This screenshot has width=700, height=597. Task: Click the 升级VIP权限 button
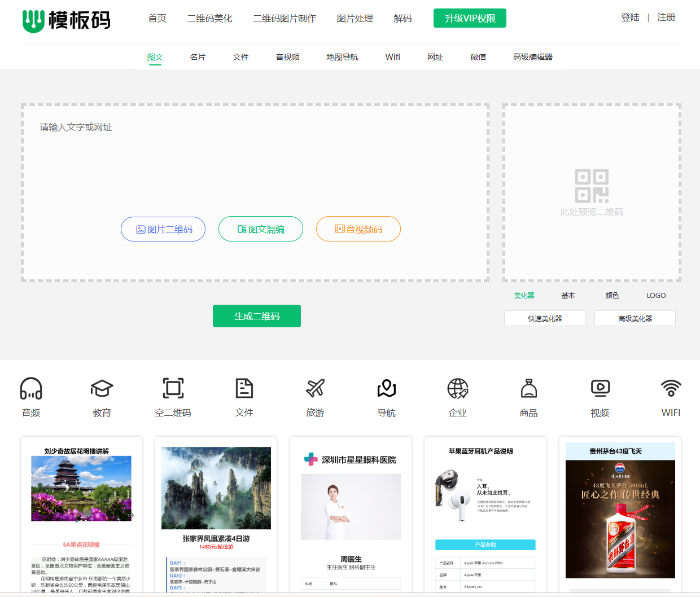pyautogui.click(x=470, y=18)
